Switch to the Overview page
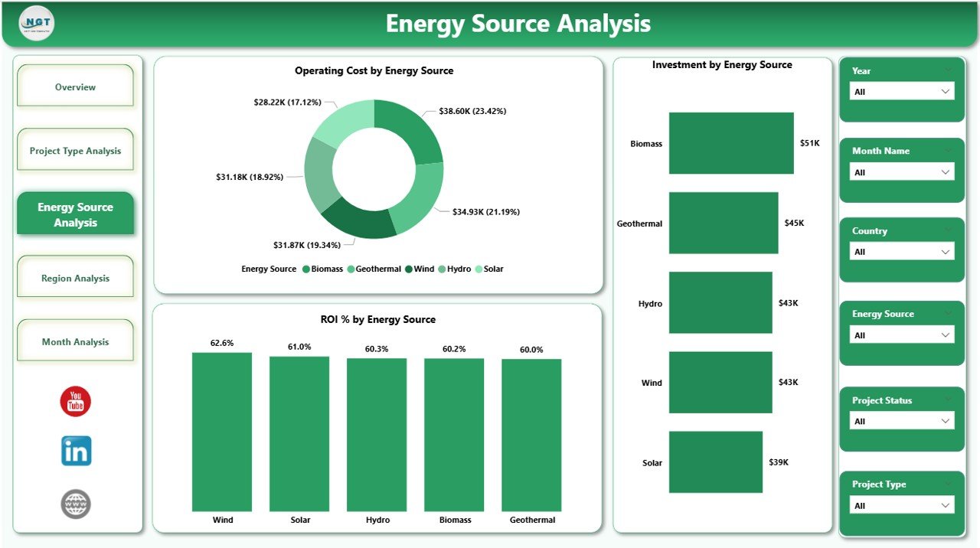The height and width of the screenshot is (548, 980). click(x=75, y=86)
